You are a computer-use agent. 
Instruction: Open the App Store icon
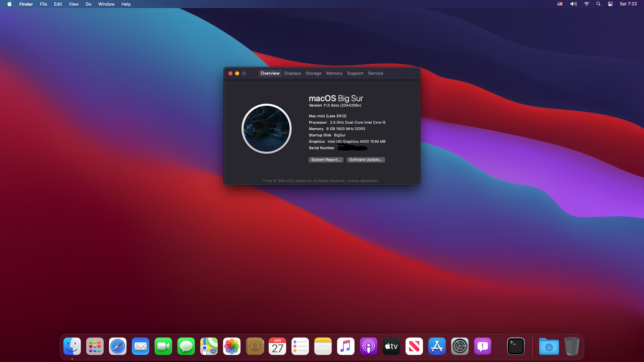click(x=437, y=346)
